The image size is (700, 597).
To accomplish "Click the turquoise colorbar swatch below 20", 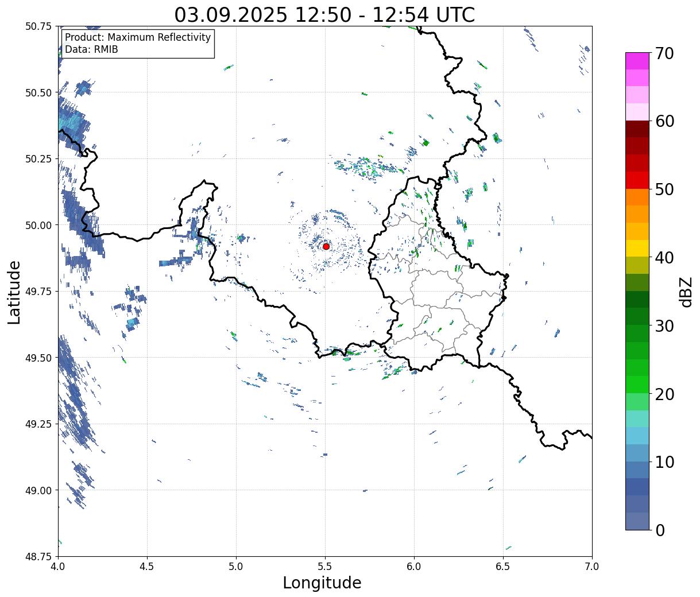I will [x=637, y=419].
